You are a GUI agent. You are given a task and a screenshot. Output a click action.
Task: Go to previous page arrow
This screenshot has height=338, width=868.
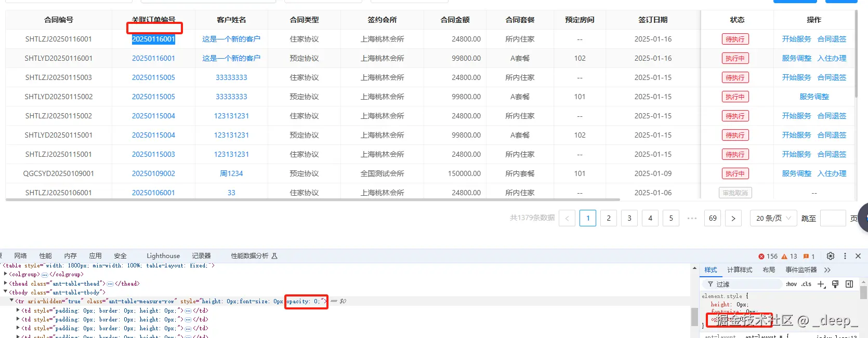point(567,218)
